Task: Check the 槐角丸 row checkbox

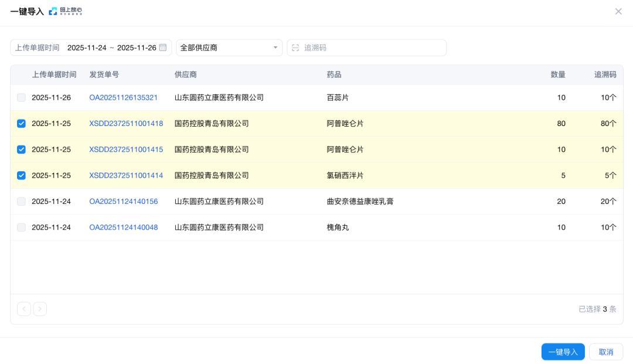Action: point(22,227)
